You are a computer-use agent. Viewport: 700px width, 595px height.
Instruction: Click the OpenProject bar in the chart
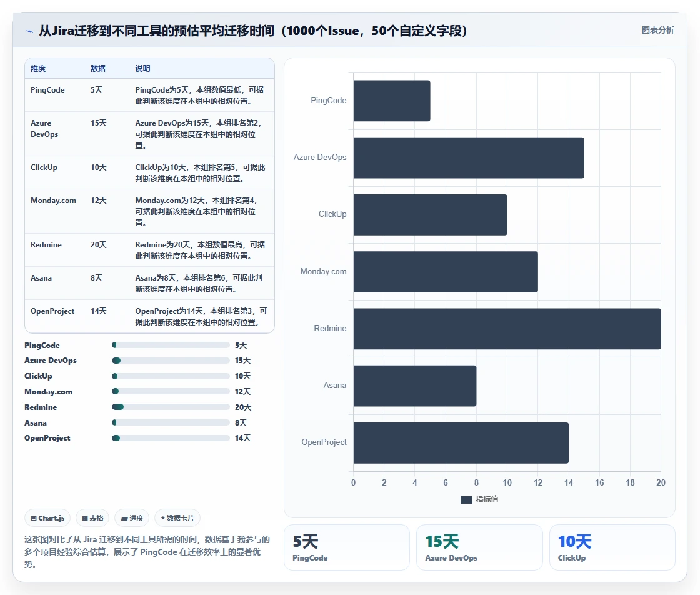[x=461, y=442]
